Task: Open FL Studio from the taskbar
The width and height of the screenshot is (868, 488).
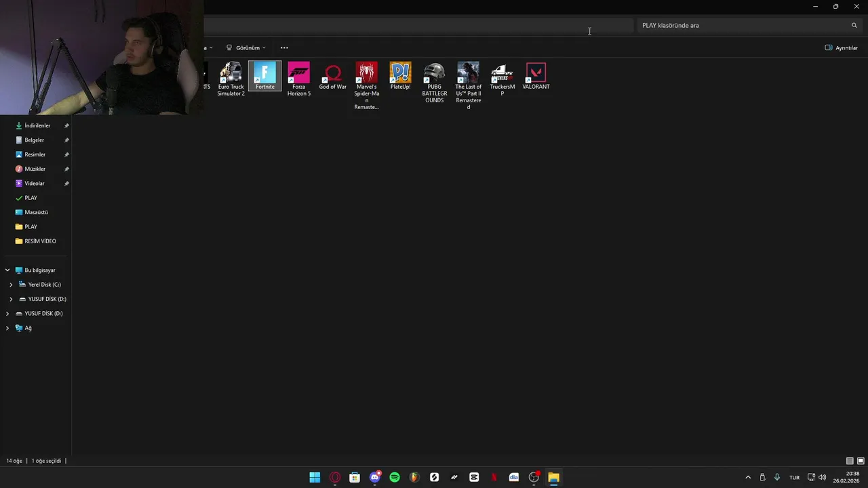Action: tap(414, 477)
